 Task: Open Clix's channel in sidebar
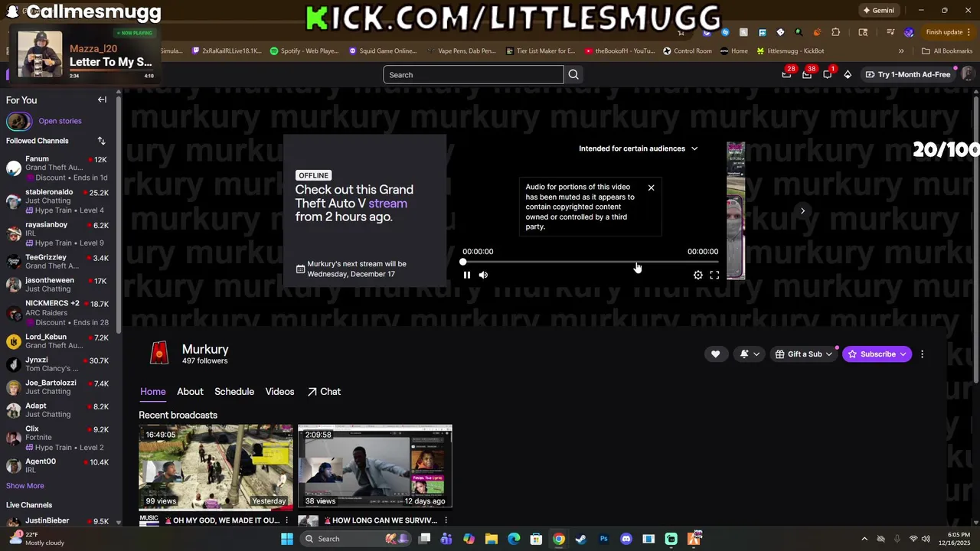coord(58,438)
